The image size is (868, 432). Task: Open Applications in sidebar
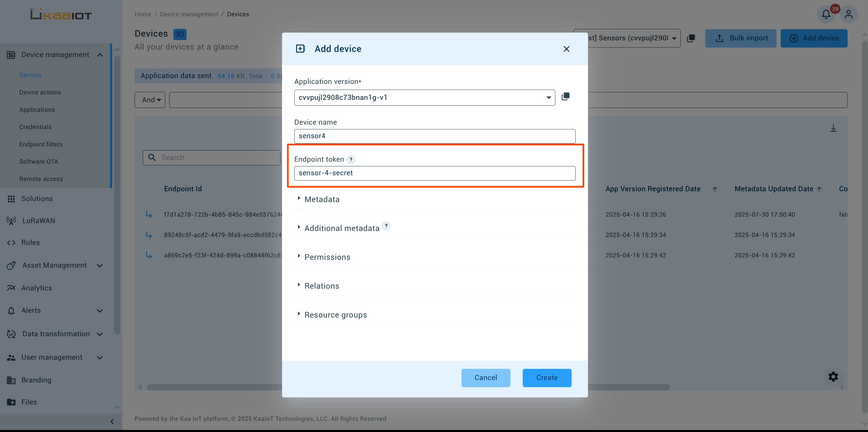pyautogui.click(x=37, y=110)
